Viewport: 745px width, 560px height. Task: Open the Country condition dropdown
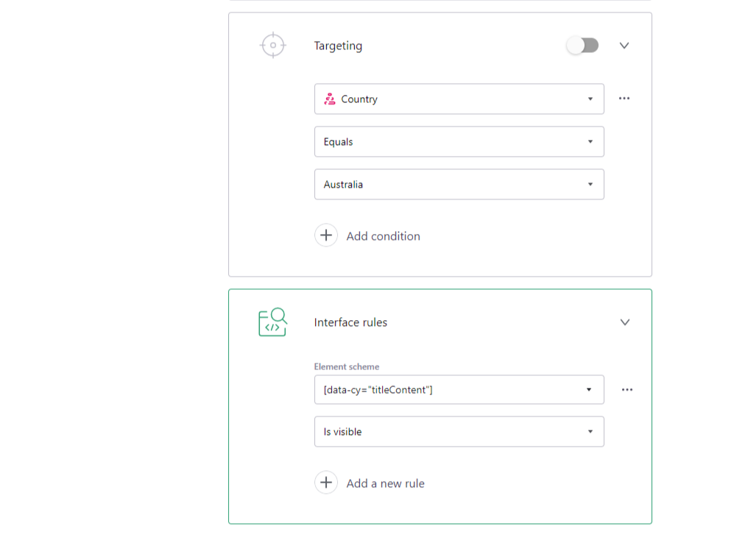[459, 99]
